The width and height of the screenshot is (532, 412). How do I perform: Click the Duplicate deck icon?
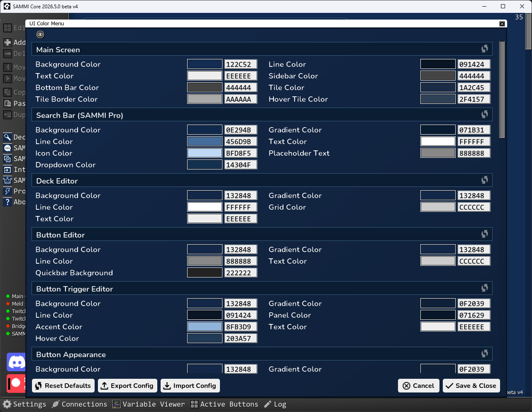click(x=7, y=115)
